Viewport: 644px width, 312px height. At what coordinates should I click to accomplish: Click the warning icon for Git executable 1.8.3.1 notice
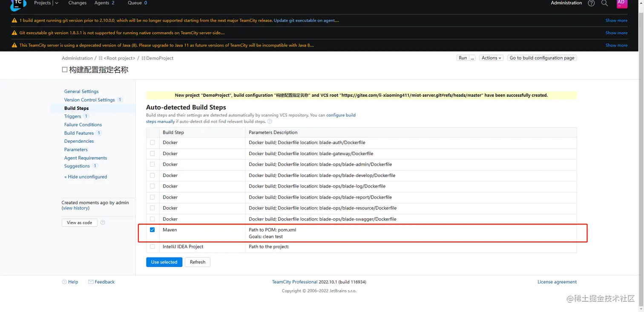pos(14,33)
